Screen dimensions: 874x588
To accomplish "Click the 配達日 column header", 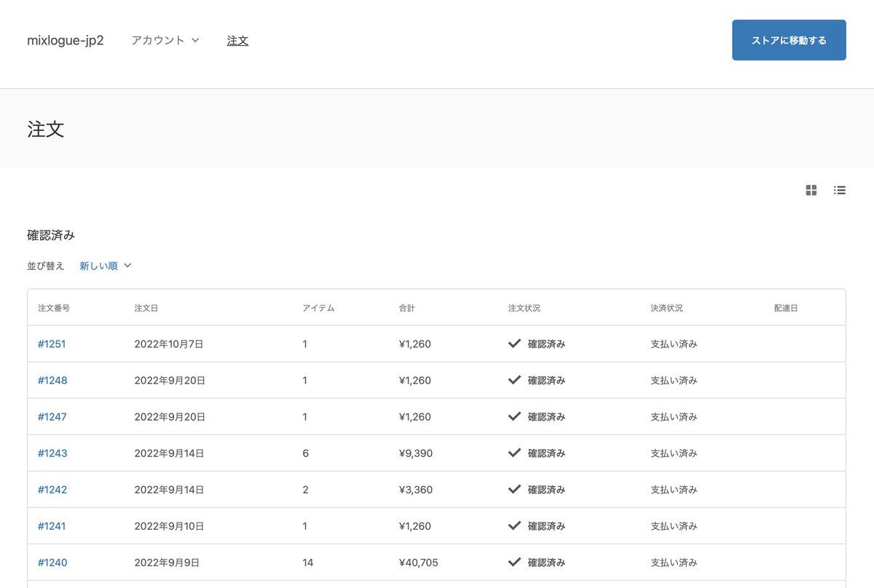I will tap(787, 308).
